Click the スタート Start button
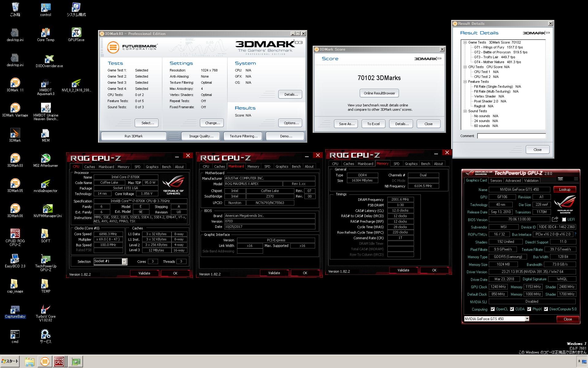This screenshot has height=368, width=588. click(x=10, y=361)
